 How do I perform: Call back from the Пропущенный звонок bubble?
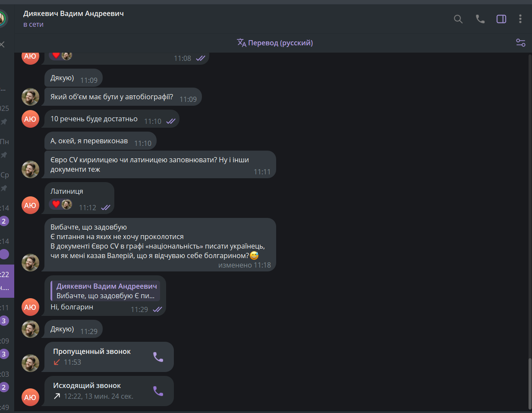[x=158, y=357]
